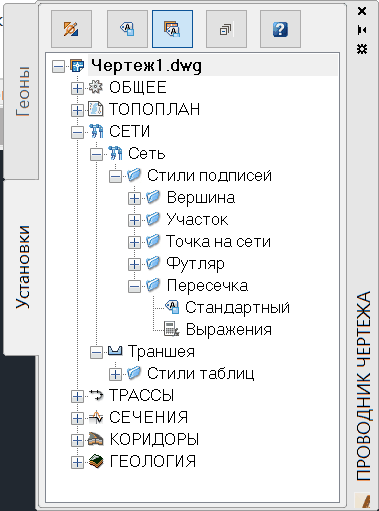Click the label style toolbar button
The height and width of the screenshot is (511, 379).
click(127, 29)
